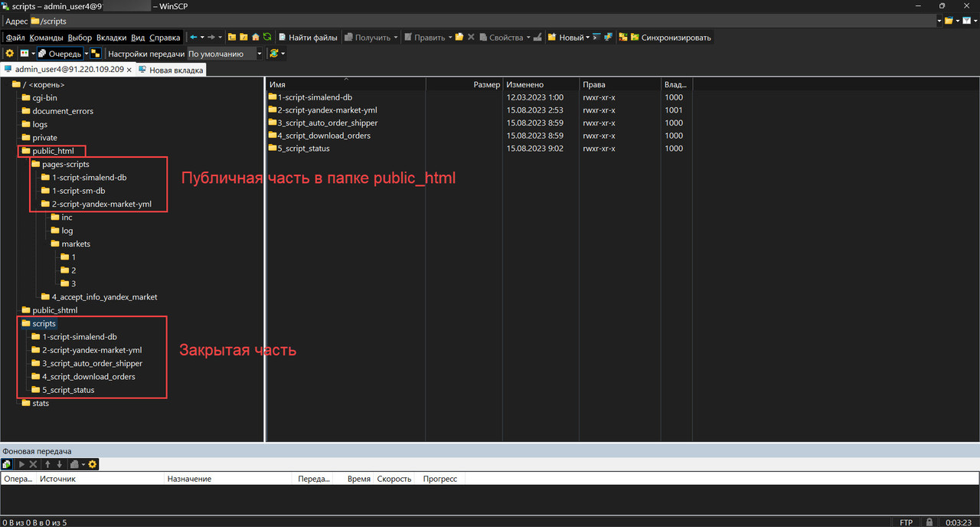Open the Вид menu
Viewport: 980px width, 527px height.
(x=138, y=38)
